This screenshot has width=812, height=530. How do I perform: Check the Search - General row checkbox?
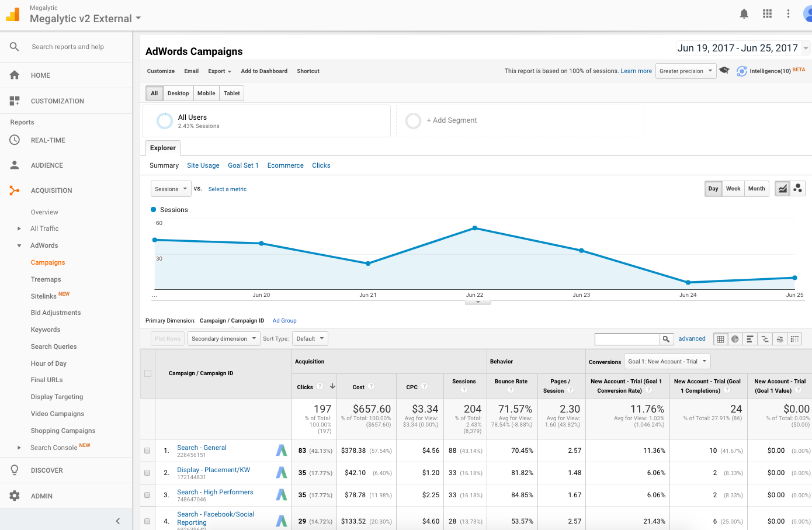pos(147,451)
